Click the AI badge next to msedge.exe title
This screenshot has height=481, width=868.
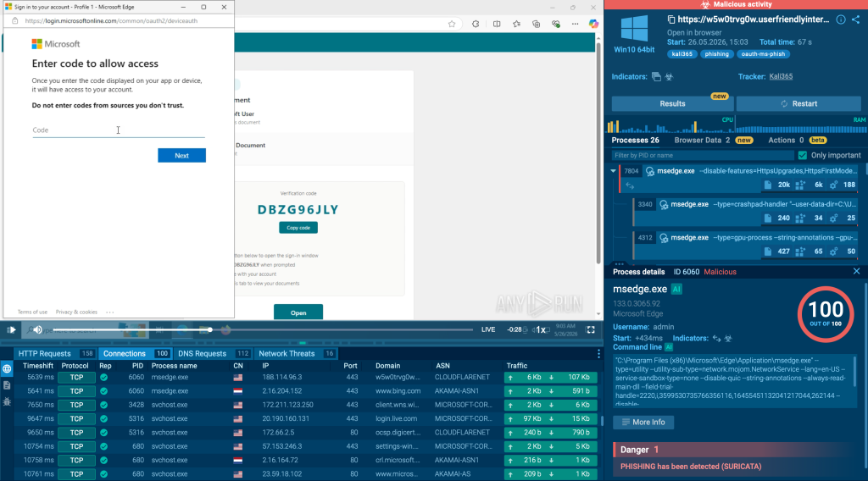[x=676, y=289]
